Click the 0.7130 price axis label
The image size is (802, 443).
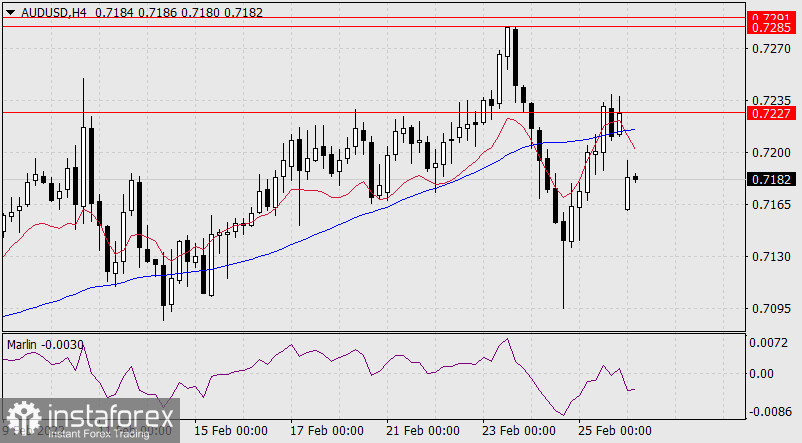[771, 257]
